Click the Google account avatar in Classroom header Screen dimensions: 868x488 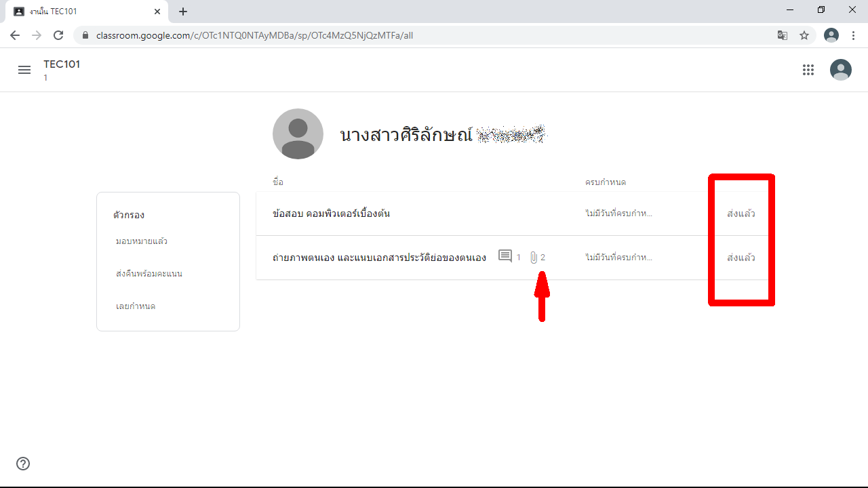[841, 70]
